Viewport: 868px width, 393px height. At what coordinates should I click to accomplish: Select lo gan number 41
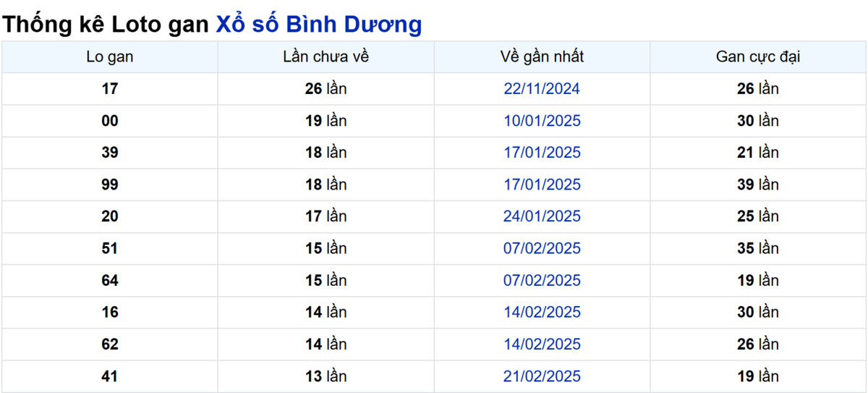(109, 376)
